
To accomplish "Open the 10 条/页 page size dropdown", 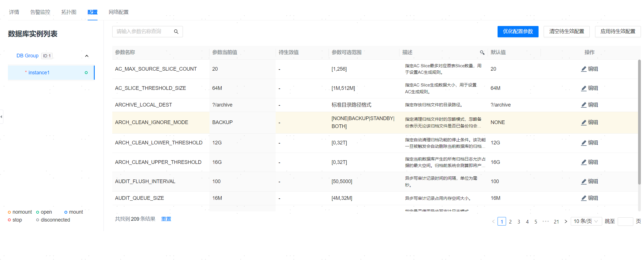I will coord(586,221).
